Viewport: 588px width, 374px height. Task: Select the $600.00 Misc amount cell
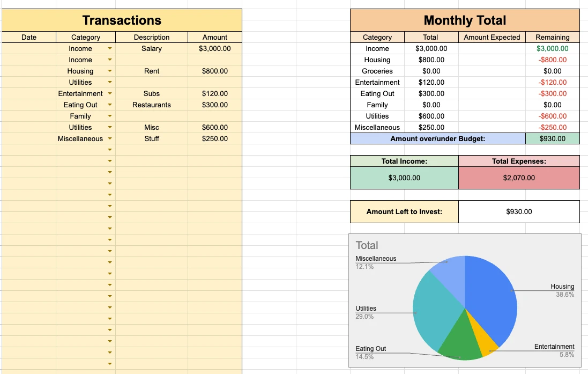click(215, 127)
